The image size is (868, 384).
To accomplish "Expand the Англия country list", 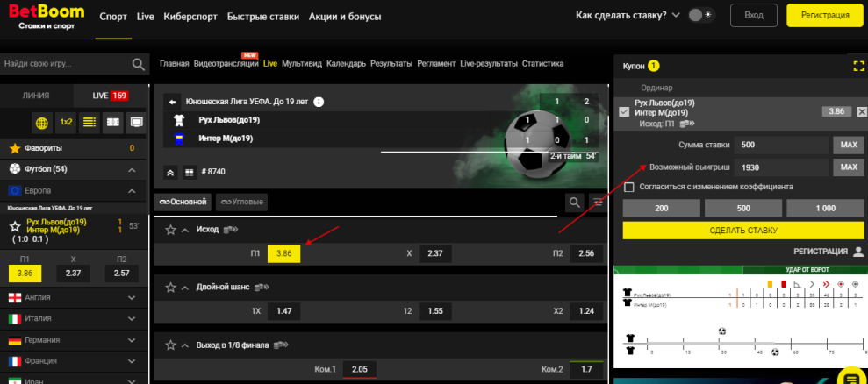I will [132, 297].
